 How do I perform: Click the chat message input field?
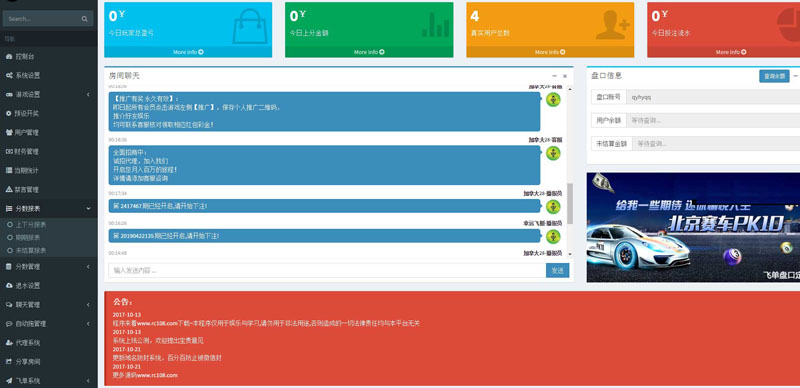(x=327, y=271)
